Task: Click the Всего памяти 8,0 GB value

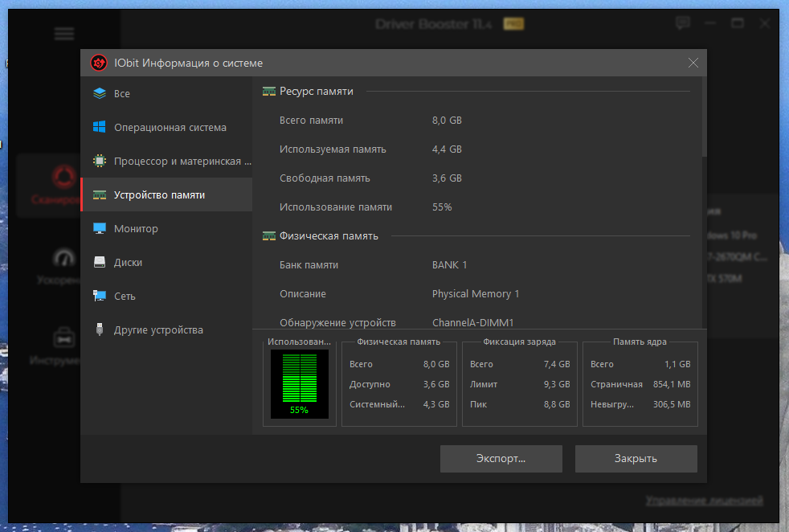Action: pos(447,121)
